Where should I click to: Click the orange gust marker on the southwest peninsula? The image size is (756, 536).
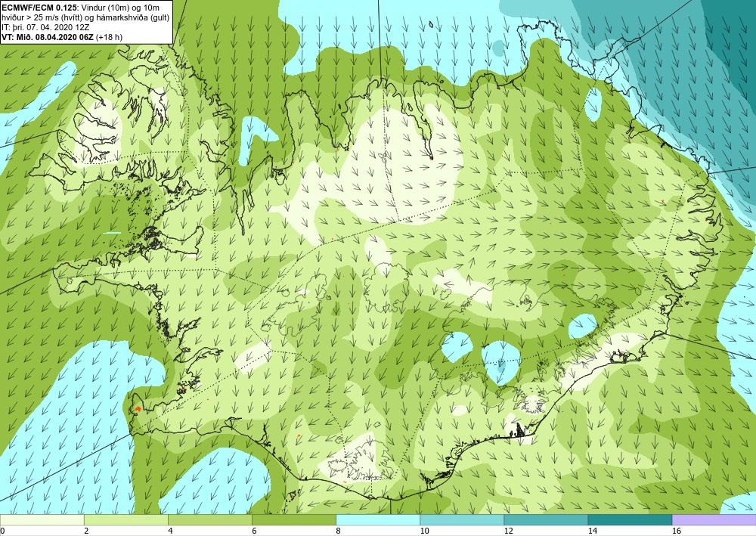(x=138, y=409)
